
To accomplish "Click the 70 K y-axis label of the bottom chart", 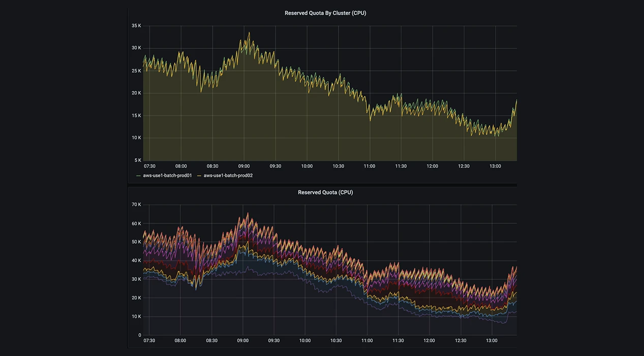I will coord(136,204).
